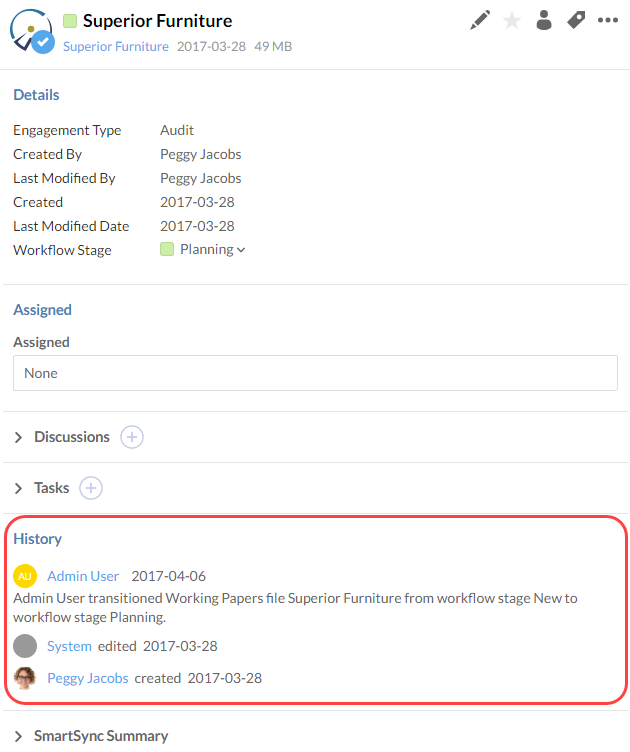Click the pencil edit icon
This screenshot has width=630, height=752.
(480, 20)
